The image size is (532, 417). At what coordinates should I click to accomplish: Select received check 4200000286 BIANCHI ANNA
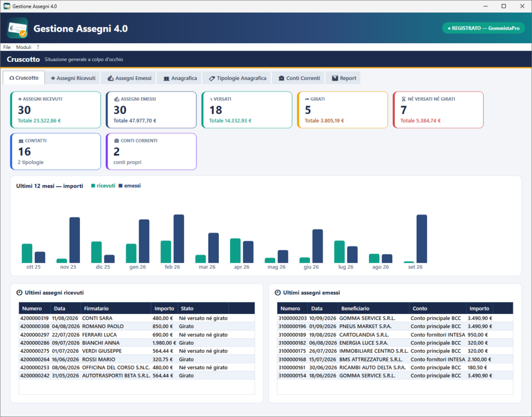[137, 343]
